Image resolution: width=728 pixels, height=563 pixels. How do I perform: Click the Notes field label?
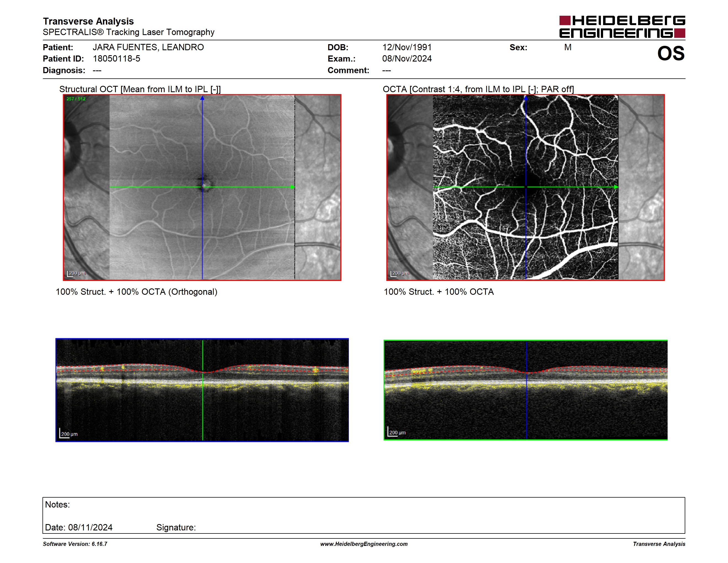coord(57,504)
